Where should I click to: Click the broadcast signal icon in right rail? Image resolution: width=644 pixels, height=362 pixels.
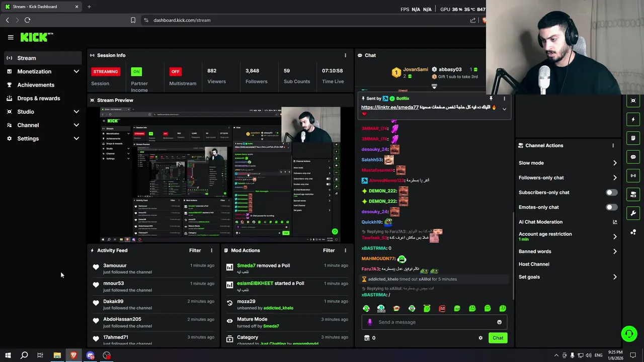[633, 175]
